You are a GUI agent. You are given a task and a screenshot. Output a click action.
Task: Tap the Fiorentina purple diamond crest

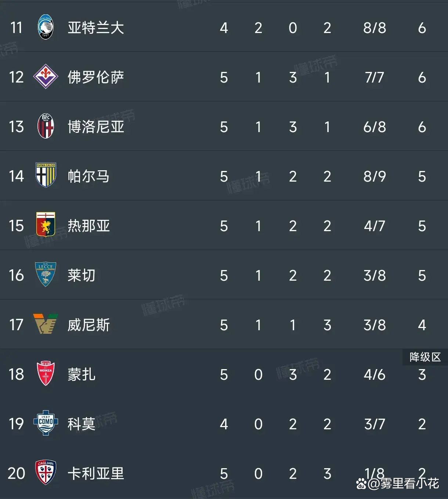(x=46, y=77)
